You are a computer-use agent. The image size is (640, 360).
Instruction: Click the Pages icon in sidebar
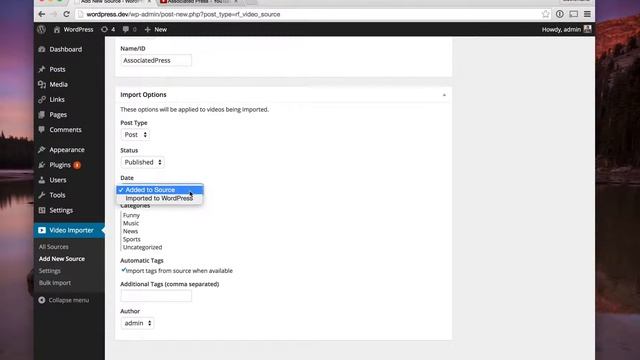[x=42, y=115]
